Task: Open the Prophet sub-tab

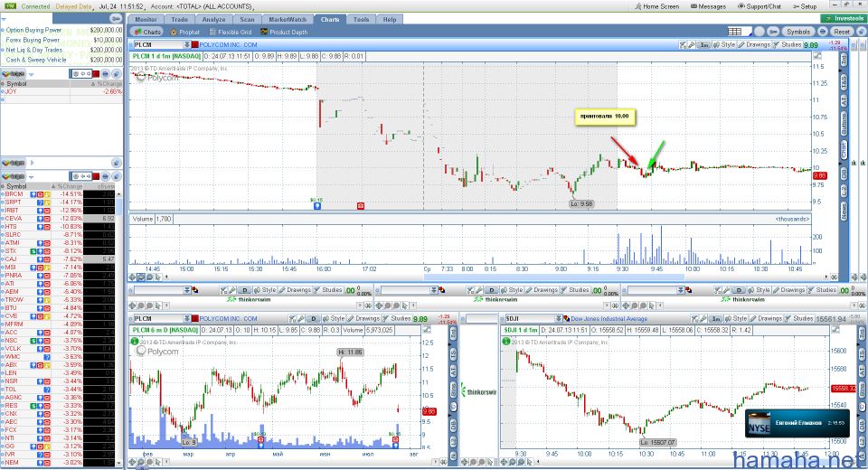Action: pos(185,33)
